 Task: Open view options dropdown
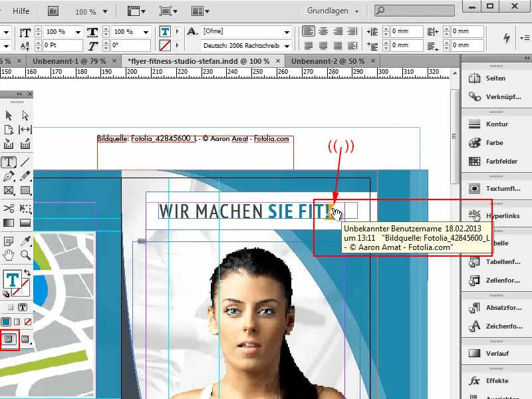136,11
